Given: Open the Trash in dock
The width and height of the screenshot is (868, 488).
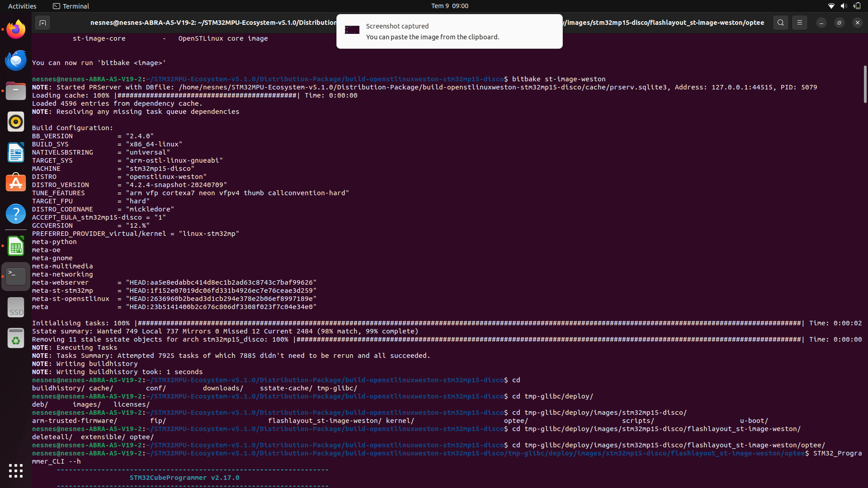Looking at the screenshot, I should tap(16, 338).
